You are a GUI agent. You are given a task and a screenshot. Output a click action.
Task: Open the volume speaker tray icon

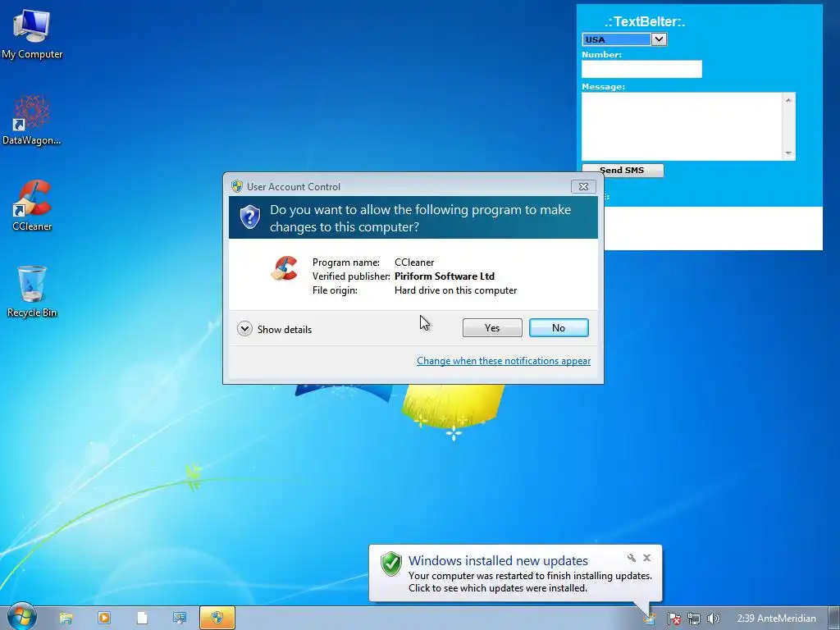coord(713,619)
